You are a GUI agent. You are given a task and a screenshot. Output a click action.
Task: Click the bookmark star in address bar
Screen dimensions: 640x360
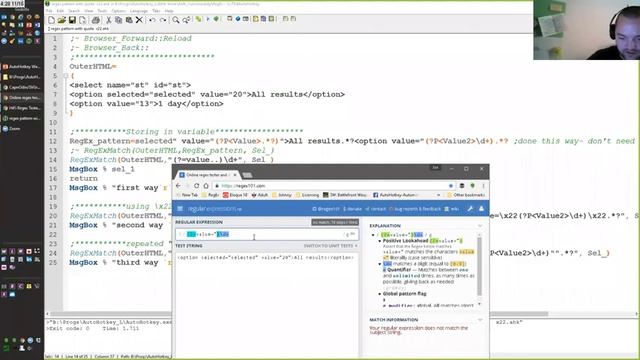451,186
